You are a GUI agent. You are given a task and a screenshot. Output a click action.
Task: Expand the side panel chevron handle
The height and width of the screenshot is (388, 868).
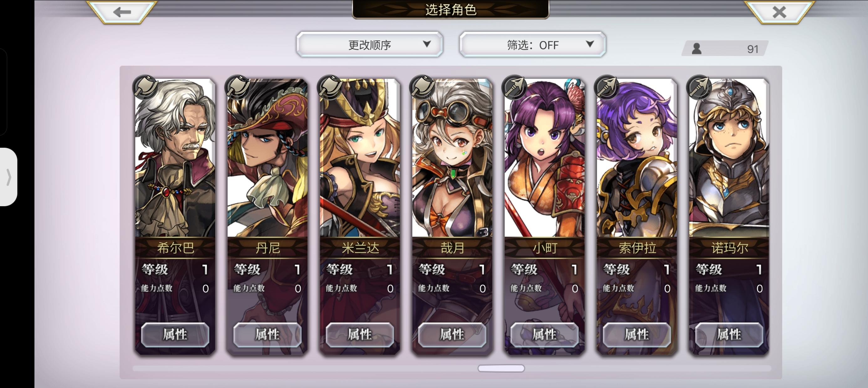click(x=8, y=177)
